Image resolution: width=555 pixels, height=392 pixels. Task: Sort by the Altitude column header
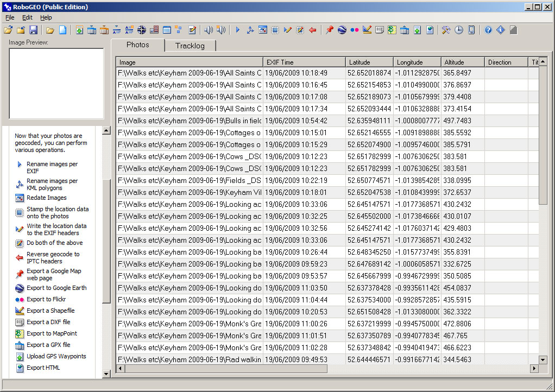pyautogui.click(x=462, y=62)
